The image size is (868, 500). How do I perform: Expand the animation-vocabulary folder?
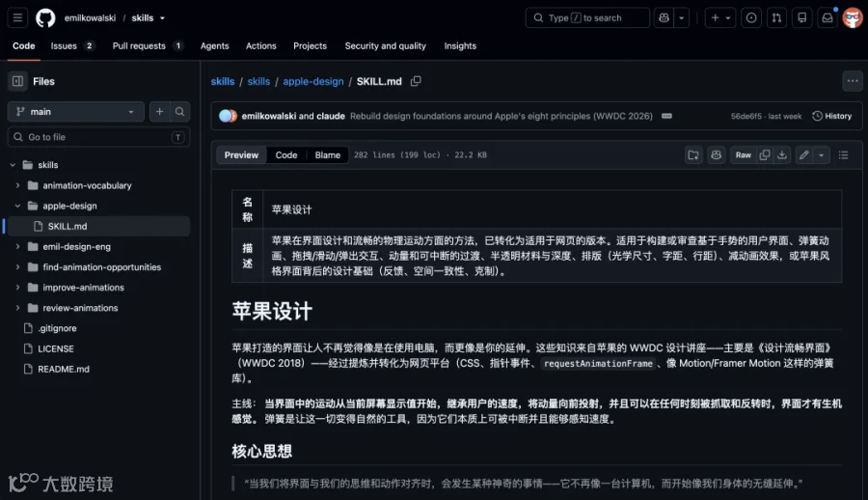(17, 185)
